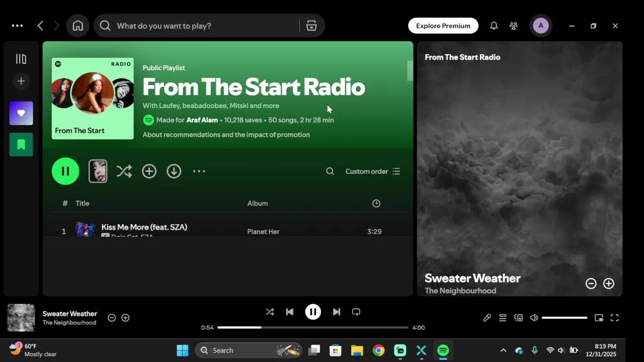Image resolution: width=644 pixels, height=362 pixels.
Task: Click the Create plus icon in sidebar
Action: [x=21, y=81]
